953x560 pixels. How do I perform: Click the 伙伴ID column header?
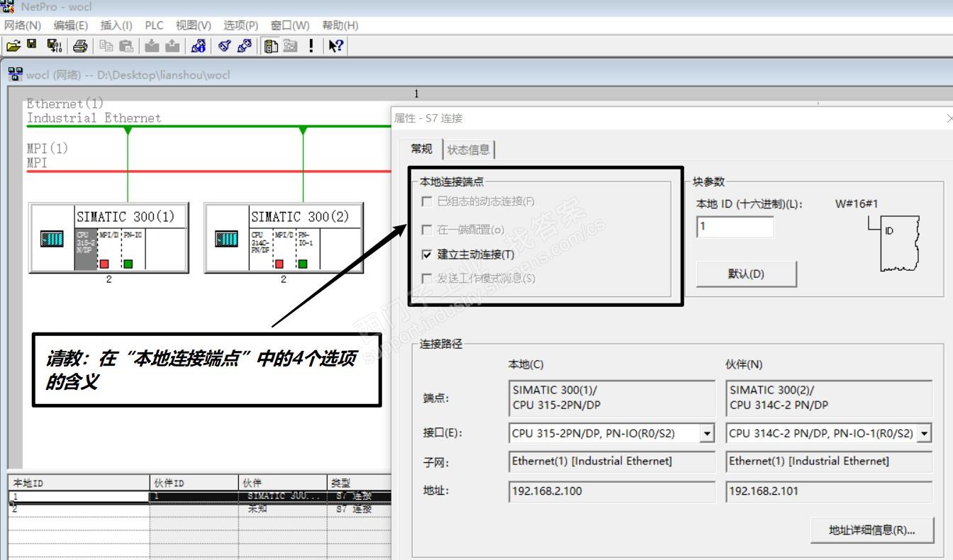pos(194,483)
